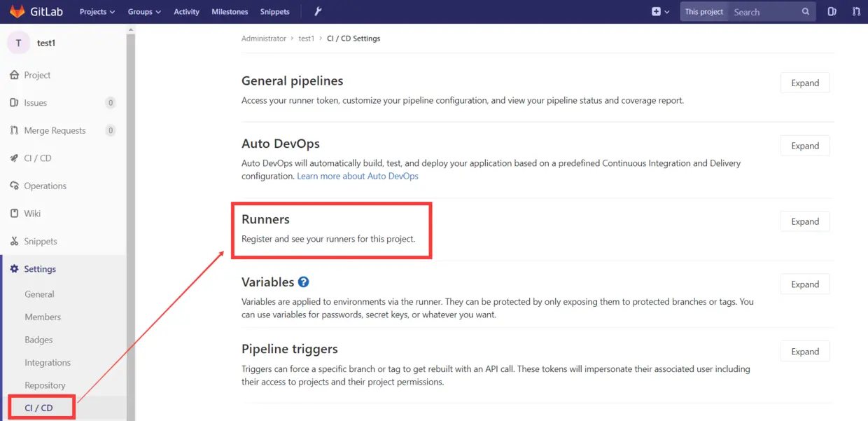Click the Auto DevOps heading
This screenshot has width=868, height=421.
coord(281,144)
